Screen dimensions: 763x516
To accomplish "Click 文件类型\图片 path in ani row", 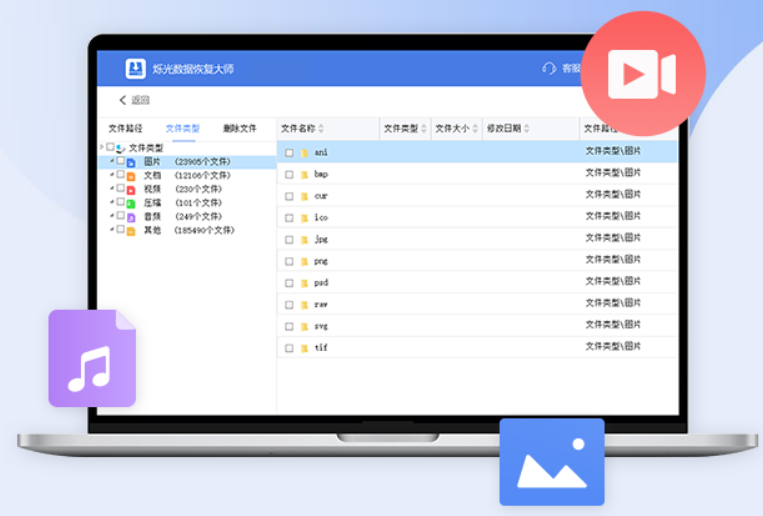I will click(x=613, y=151).
